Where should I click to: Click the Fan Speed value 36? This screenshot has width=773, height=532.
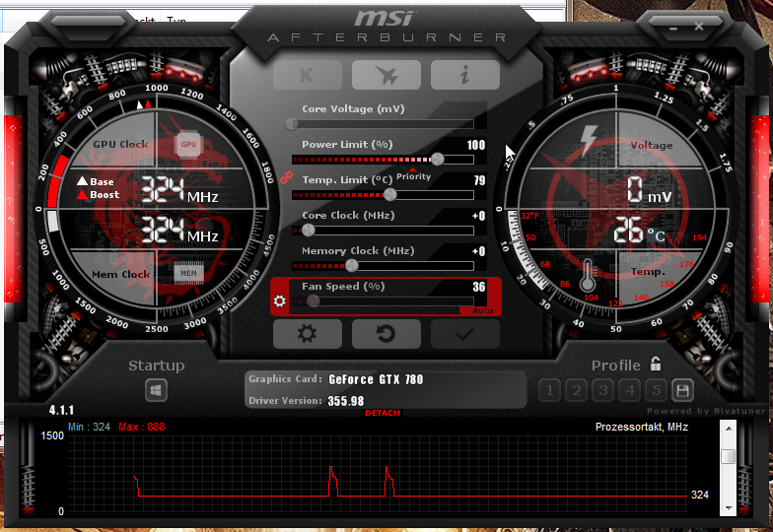click(x=479, y=287)
